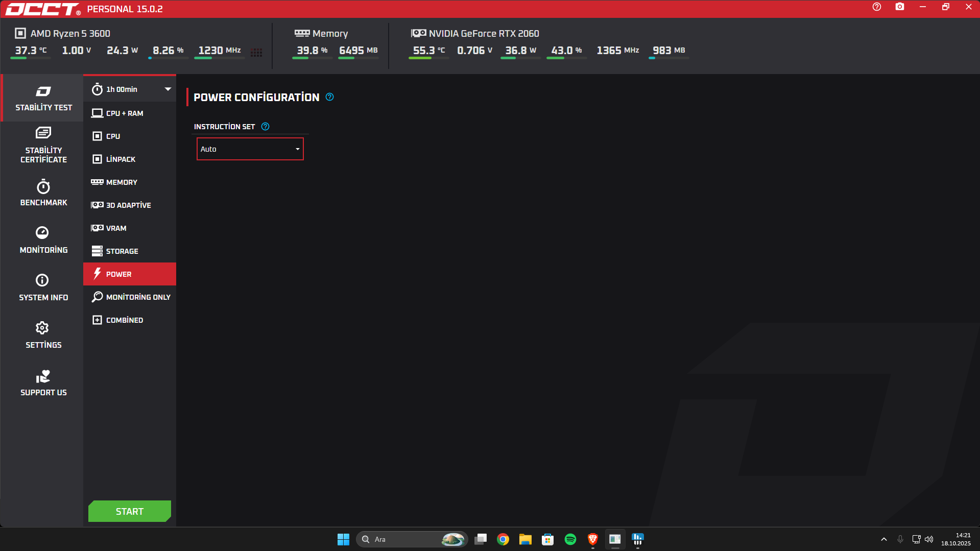The width and height of the screenshot is (980, 551).
Task: Go to the Benchmark section
Action: [43, 193]
